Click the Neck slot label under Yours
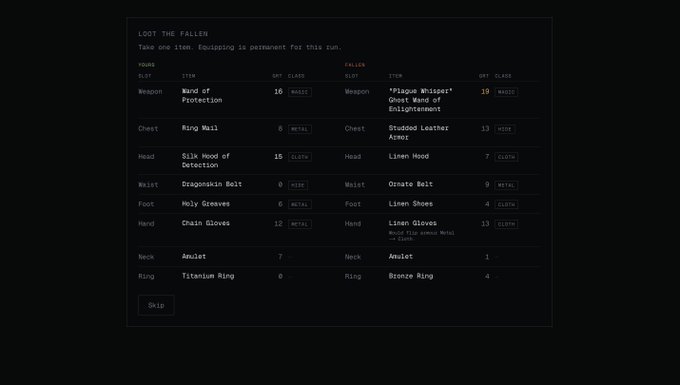 (x=146, y=257)
